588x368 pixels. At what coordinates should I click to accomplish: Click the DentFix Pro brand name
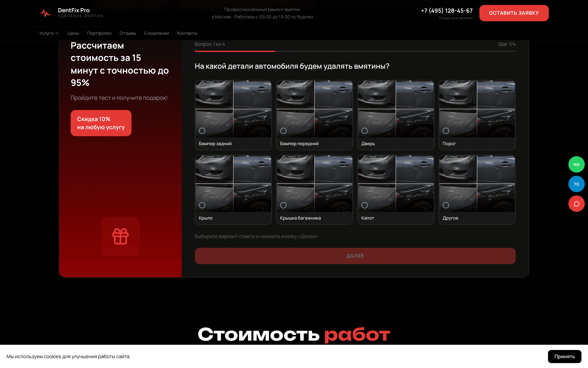pyautogui.click(x=74, y=10)
